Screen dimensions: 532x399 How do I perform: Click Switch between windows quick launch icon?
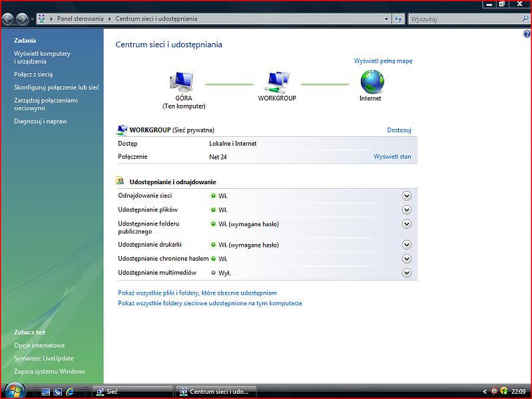pyautogui.click(x=58, y=392)
